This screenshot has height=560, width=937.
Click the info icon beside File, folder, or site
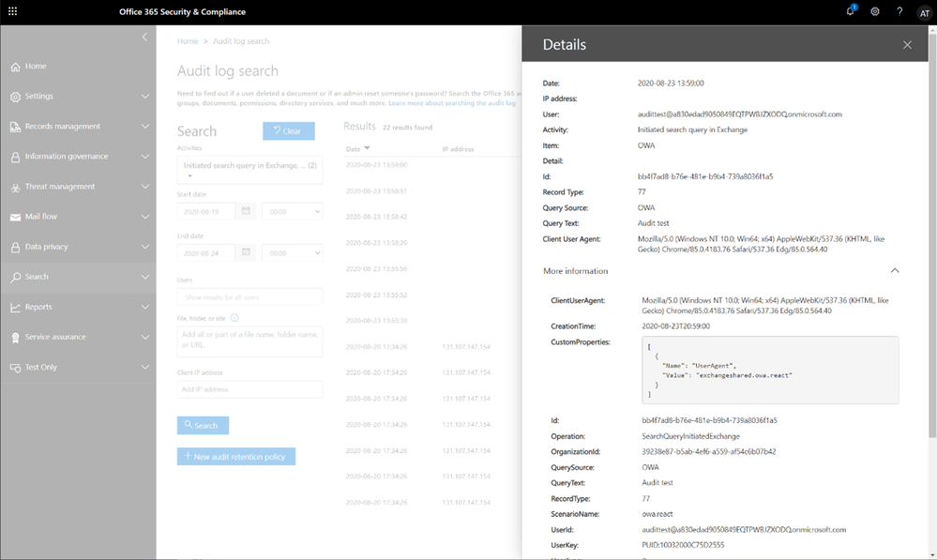[x=234, y=318]
